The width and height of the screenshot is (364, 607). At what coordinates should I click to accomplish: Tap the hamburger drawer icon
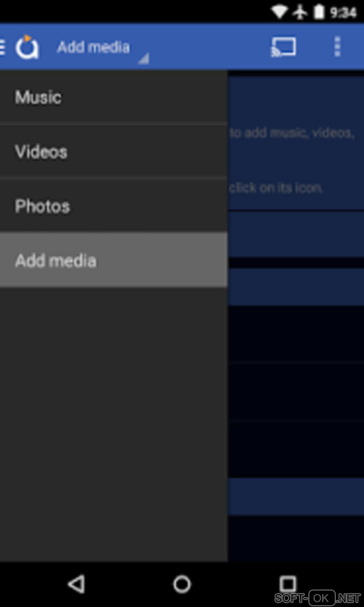coord(2,47)
